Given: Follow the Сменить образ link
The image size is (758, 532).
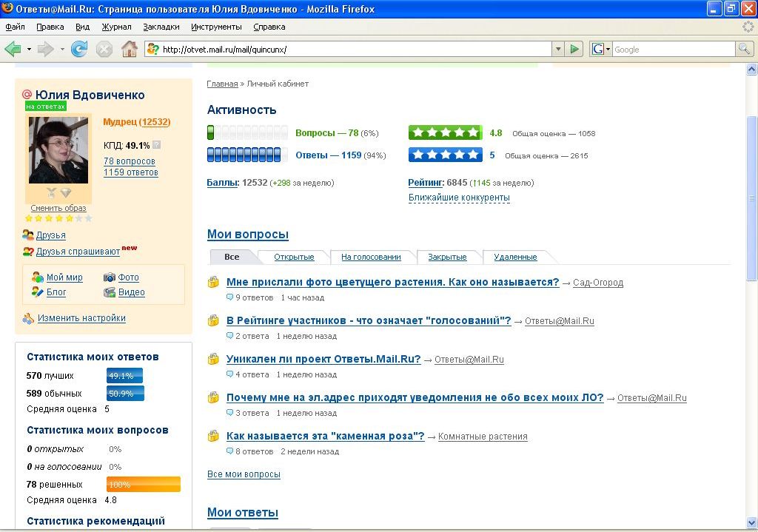Looking at the screenshot, I should (58, 208).
